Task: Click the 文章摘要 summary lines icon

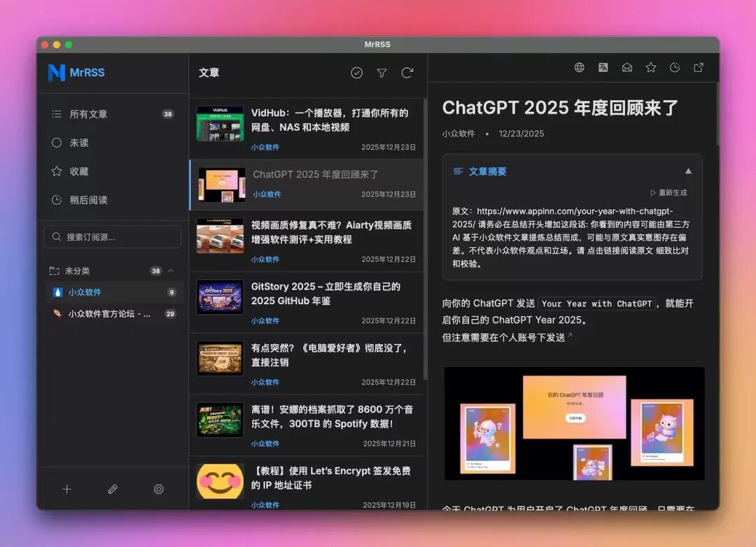Action: (458, 171)
